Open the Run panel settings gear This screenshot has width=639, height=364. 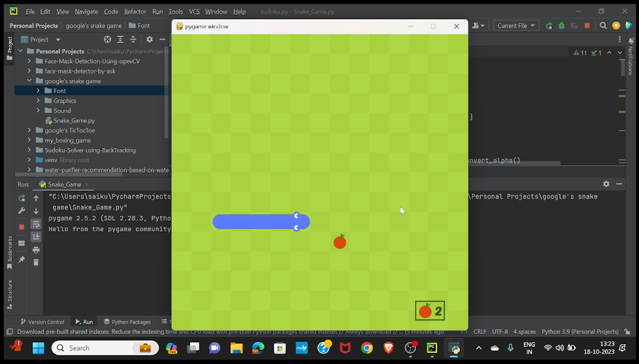click(x=606, y=184)
